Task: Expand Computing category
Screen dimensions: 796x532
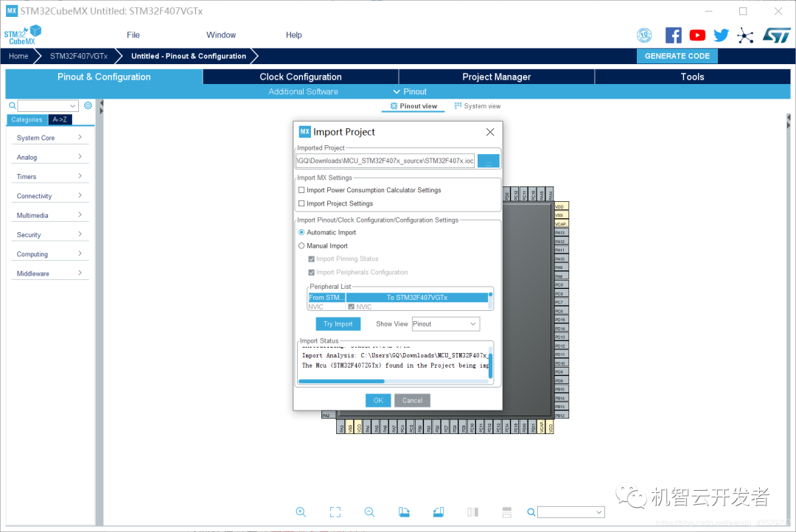Action: 50,254
